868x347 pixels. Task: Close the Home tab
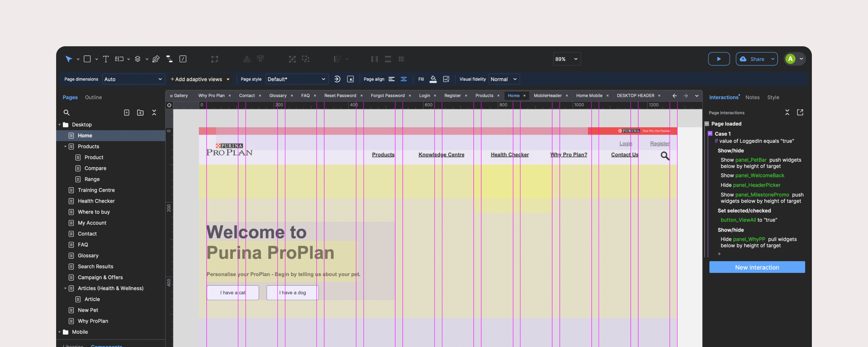[524, 96]
